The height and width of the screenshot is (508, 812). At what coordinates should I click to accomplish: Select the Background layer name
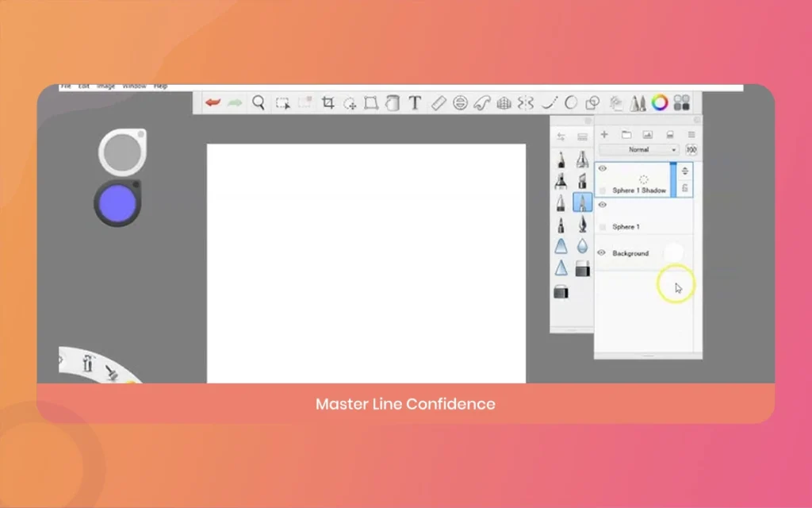[630, 253]
